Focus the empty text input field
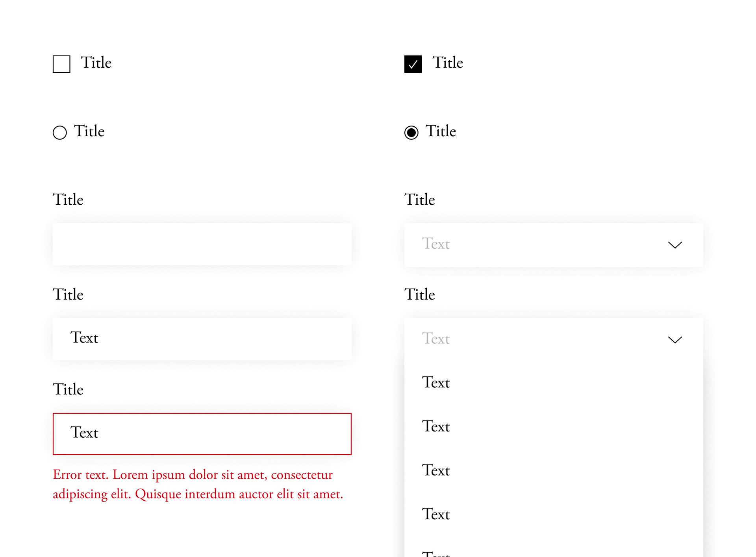The image size is (756, 557). [x=202, y=244]
